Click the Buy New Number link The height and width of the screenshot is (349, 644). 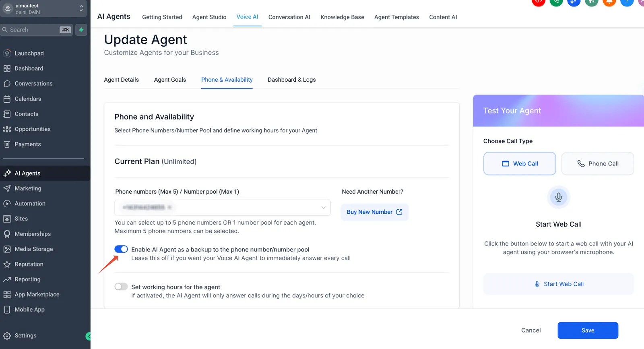click(374, 212)
